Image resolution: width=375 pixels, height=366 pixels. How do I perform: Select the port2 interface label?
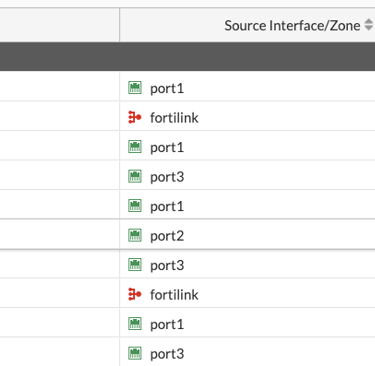tap(167, 236)
